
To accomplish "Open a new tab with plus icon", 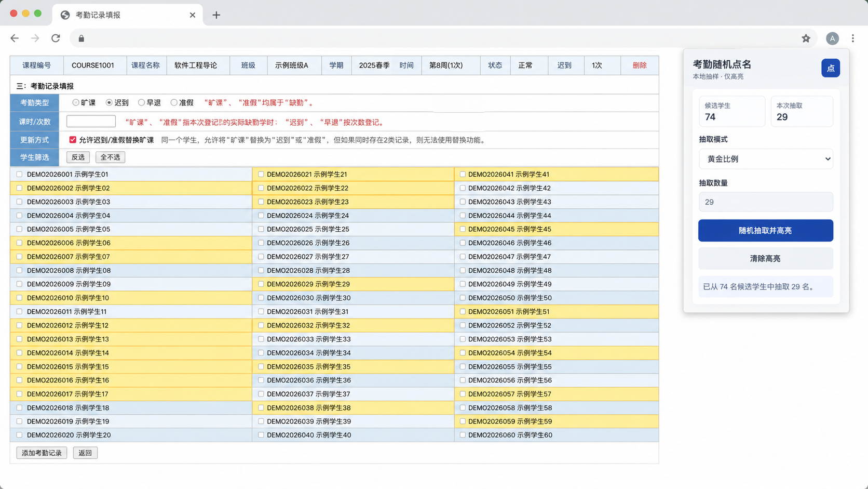I will [x=216, y=15].
